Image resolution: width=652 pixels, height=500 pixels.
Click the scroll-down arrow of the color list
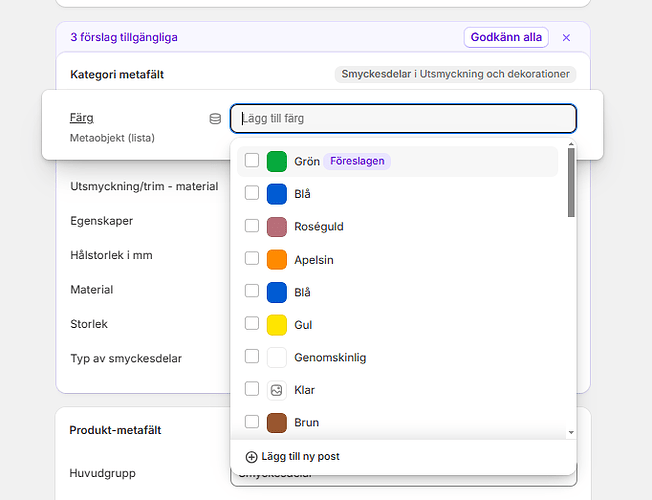tap(571, 433)
